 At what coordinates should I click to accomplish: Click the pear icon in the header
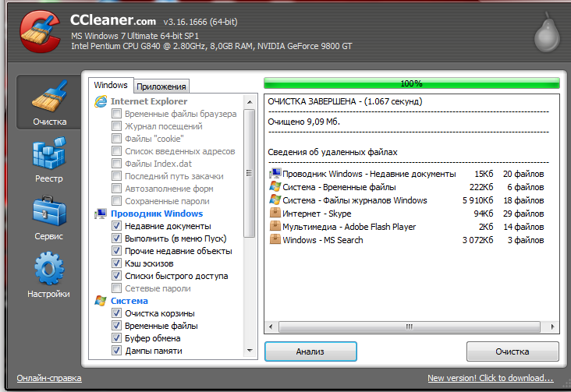click(x=547, y=34)
